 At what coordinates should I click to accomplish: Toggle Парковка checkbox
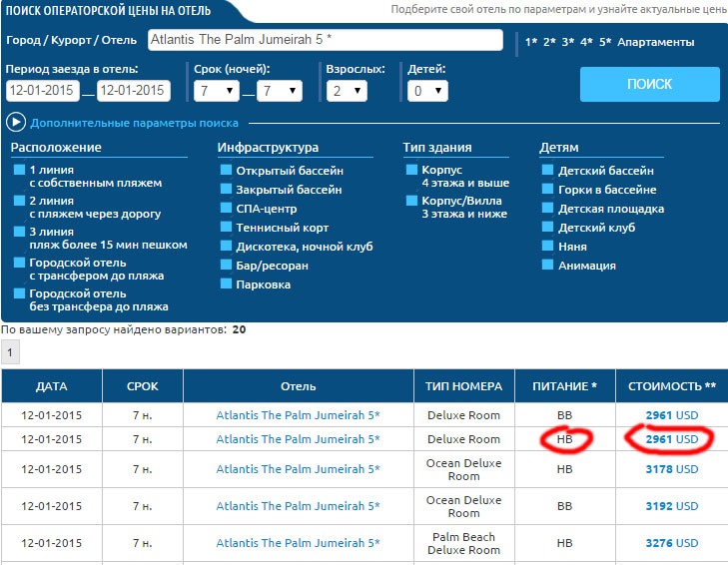226,283
